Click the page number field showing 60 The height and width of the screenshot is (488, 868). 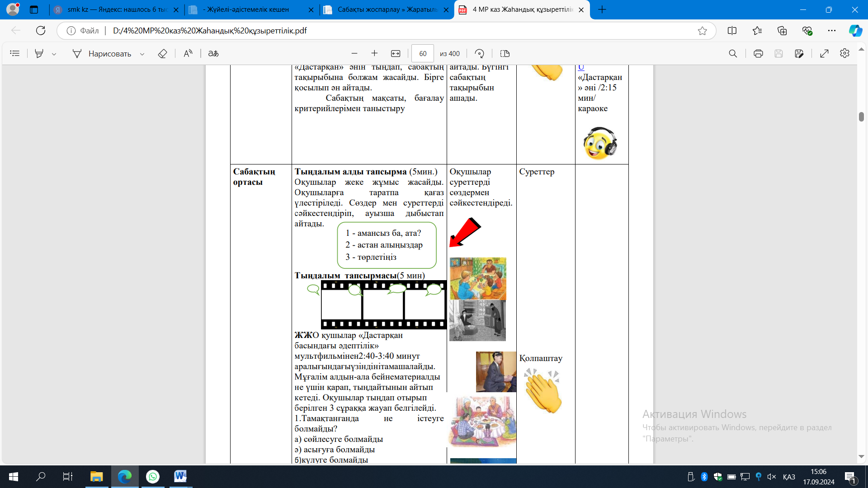click(422, 53)
